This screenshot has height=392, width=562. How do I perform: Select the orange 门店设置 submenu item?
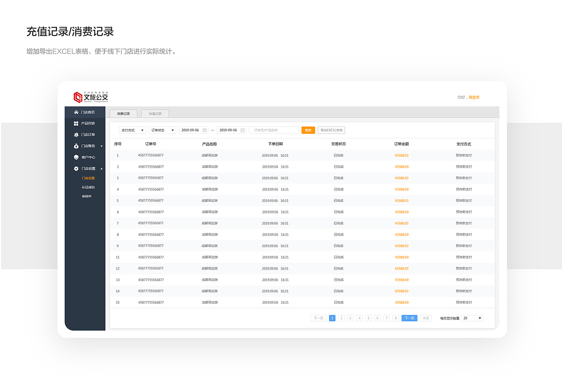[x=88, y=178]
